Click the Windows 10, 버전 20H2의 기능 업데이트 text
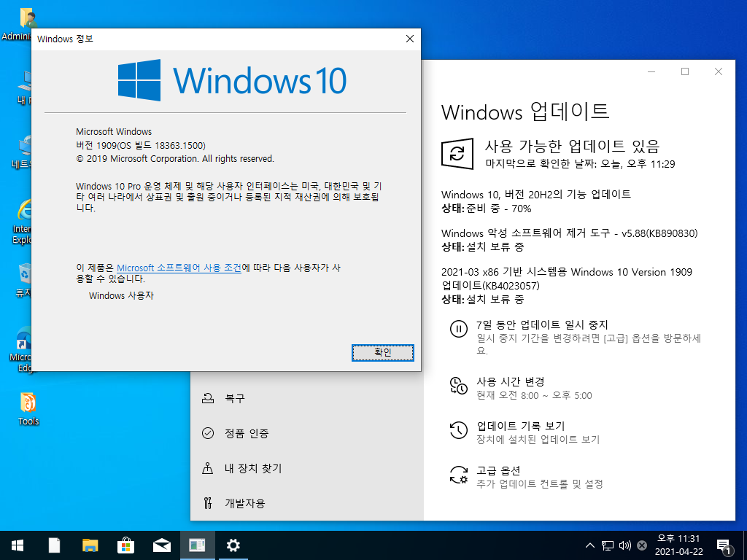Viewport: 747px width, 560px height. 536,194
